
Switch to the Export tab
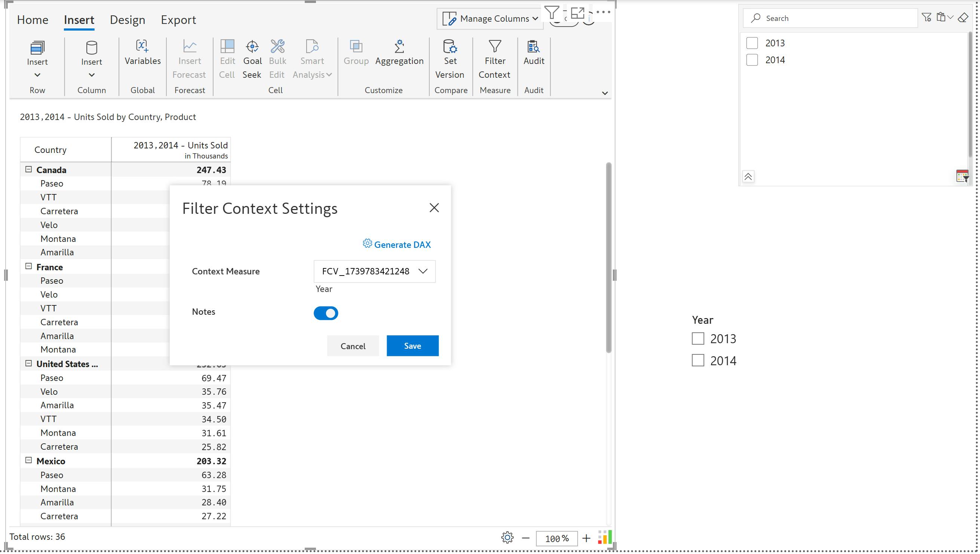[178, 20]
